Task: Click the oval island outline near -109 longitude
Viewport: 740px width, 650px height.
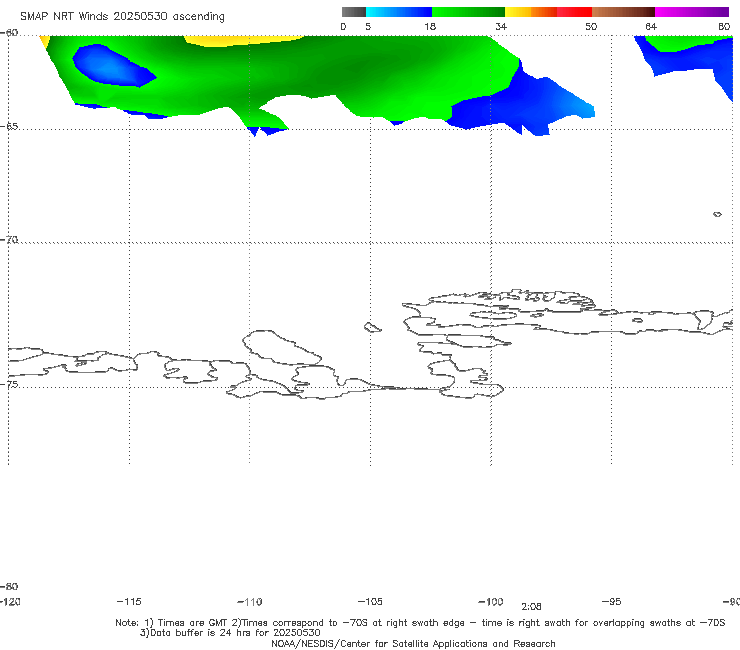Action: click(x=281, y=347)
